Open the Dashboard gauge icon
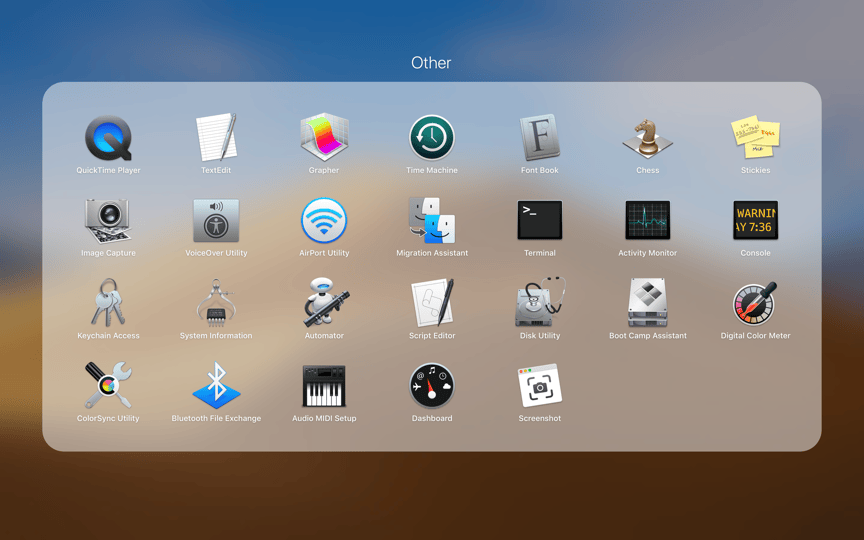The width and height of the screenshot is (864, 540). coord(432,386)
